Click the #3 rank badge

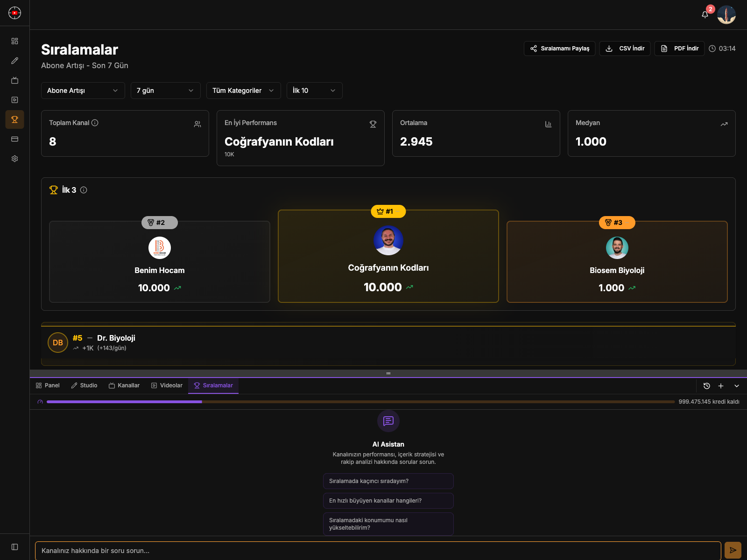[617, 223]
